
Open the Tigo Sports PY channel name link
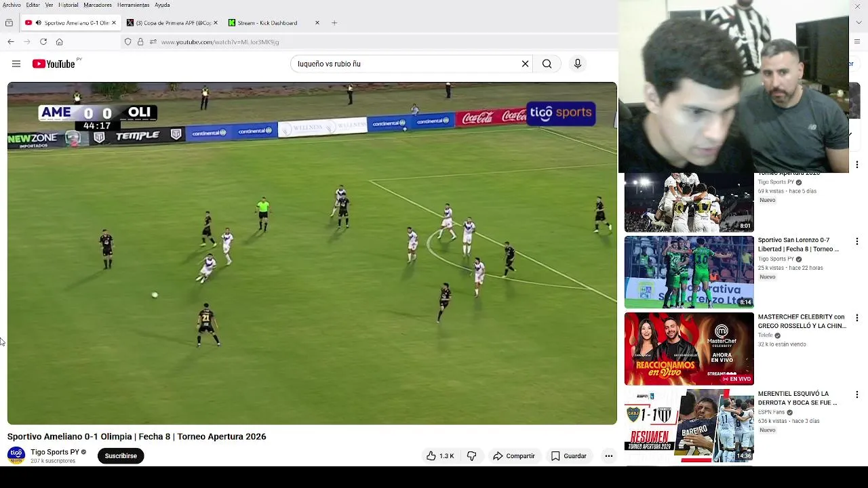tap(55, 452)
